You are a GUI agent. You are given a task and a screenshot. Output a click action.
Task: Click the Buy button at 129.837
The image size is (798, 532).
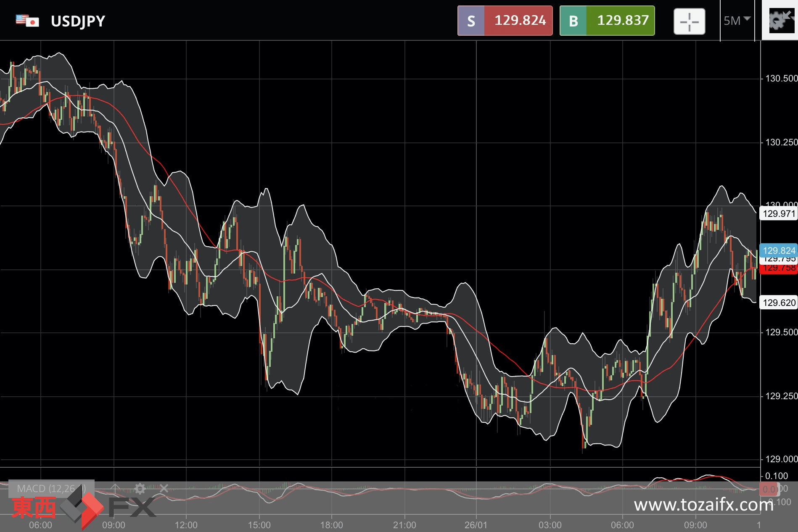607,21
